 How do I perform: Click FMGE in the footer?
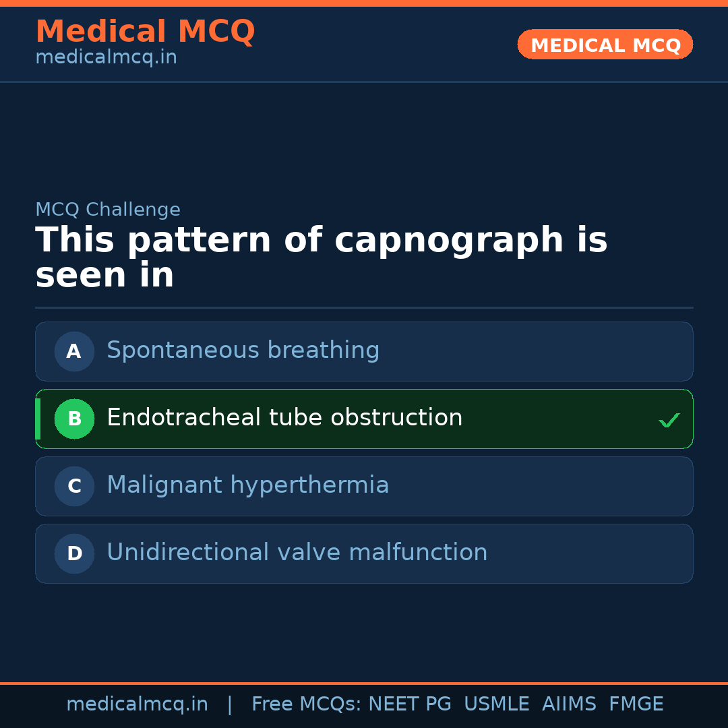pyautogui.click(x=636, y=704)
